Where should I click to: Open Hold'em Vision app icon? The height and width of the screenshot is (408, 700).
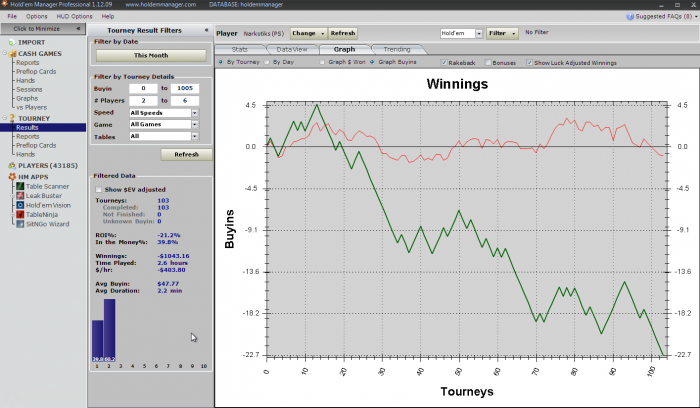click(x=20, y=205)
